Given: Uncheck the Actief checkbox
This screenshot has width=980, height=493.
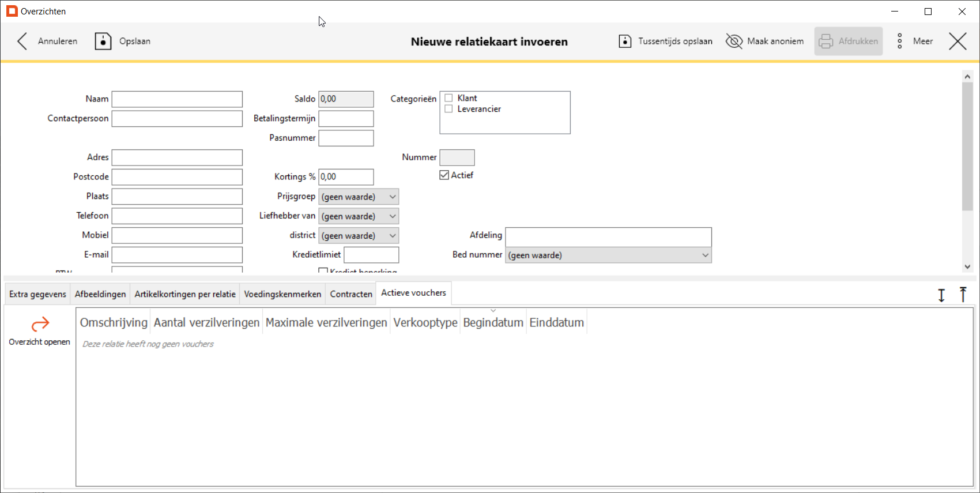Looking at the screenshot, I should pyautogui.click(x=444, y=175).
